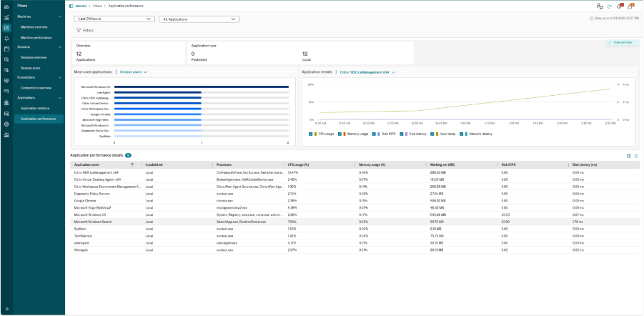Click the export icon above the table
This screenshot has width=644, height=316.
(636, 156)
